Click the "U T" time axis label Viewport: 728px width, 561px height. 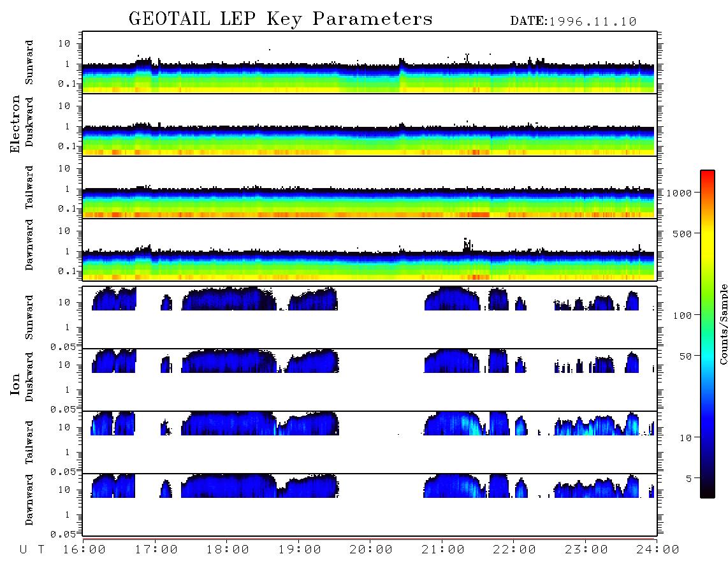pos(32,550)
